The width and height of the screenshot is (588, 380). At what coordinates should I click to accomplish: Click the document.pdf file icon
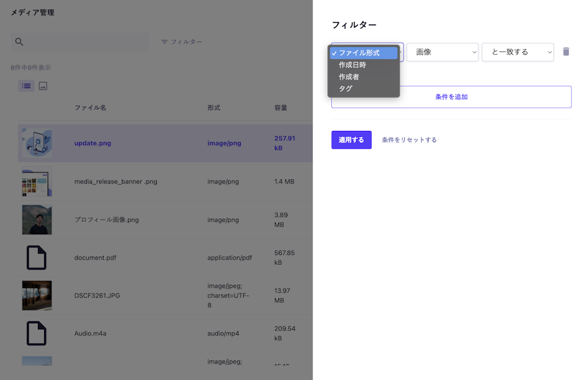tap(37, 258)
